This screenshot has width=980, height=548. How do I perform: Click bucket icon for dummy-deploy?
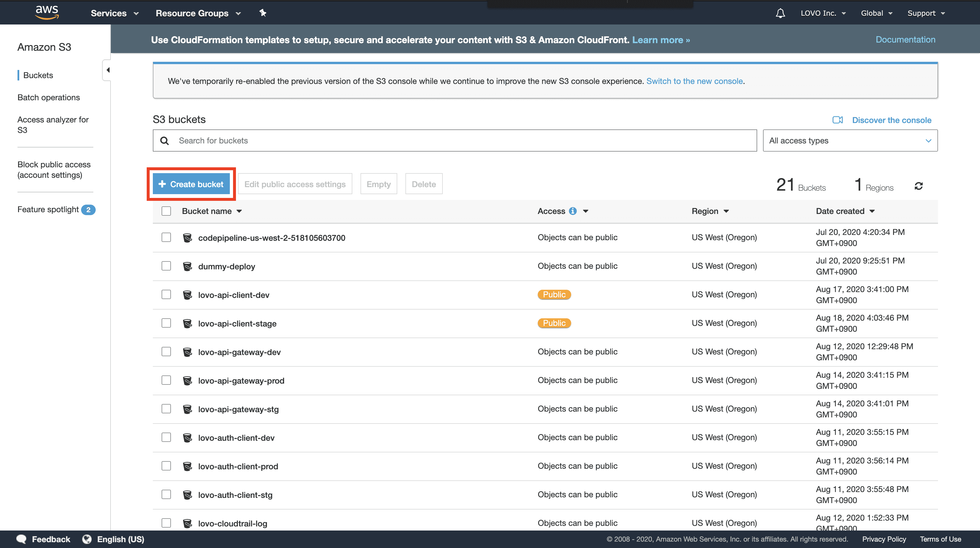click(187, 266)
